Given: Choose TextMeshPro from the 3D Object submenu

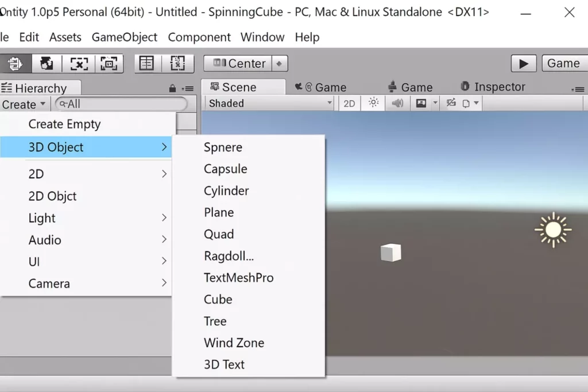Looking at the screenshot, I should (249, 278).
